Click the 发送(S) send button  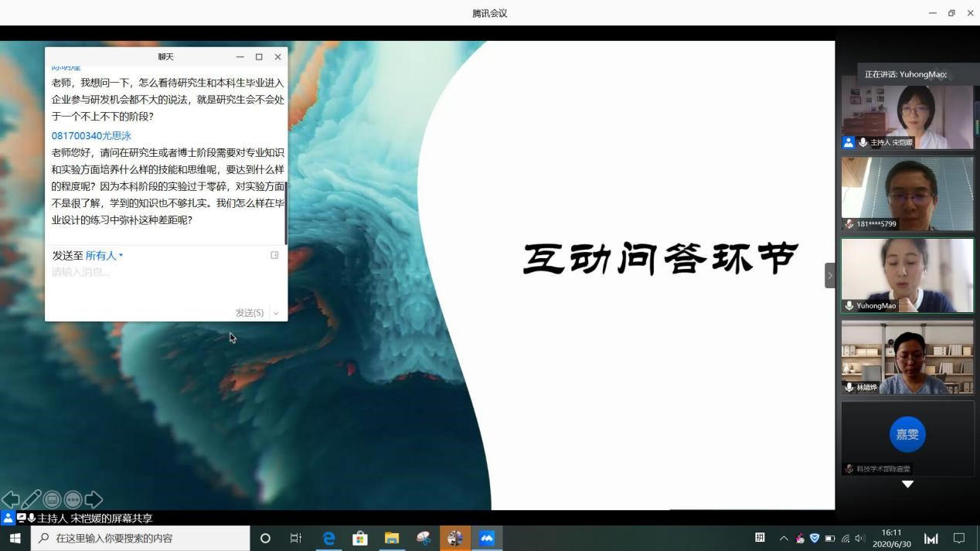[249, 313]
